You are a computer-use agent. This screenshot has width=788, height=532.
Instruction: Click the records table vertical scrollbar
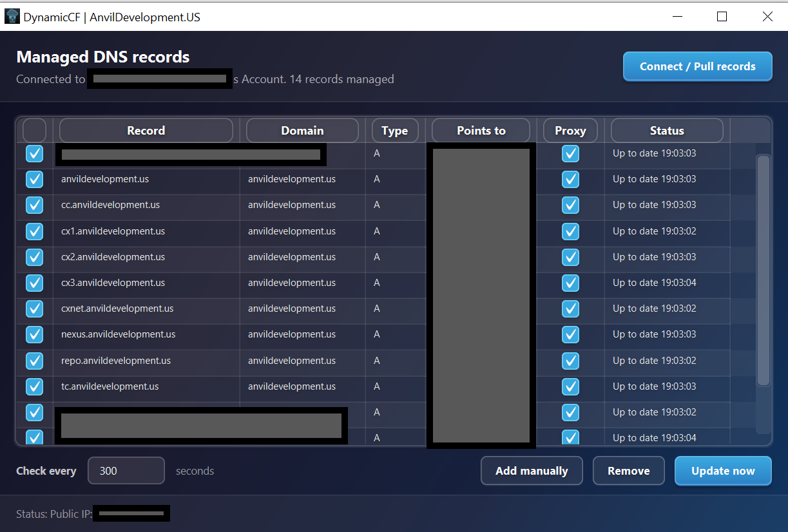(764, 270)
